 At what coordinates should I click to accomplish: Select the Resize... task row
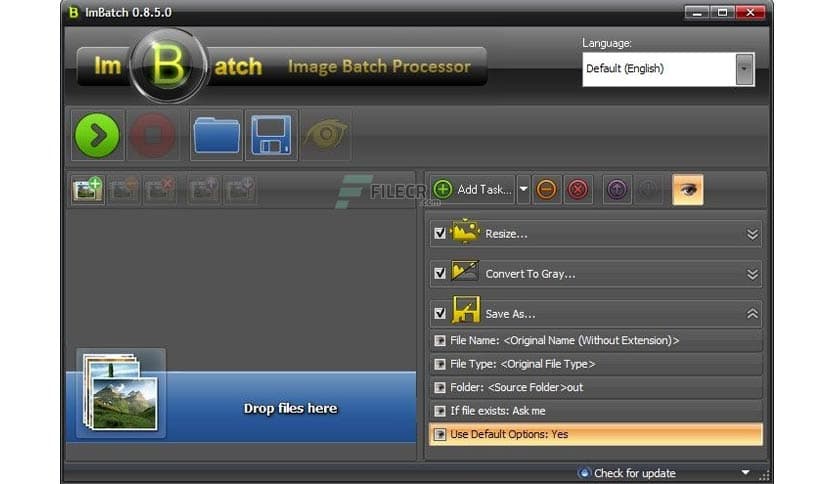(x=596, y=233)
